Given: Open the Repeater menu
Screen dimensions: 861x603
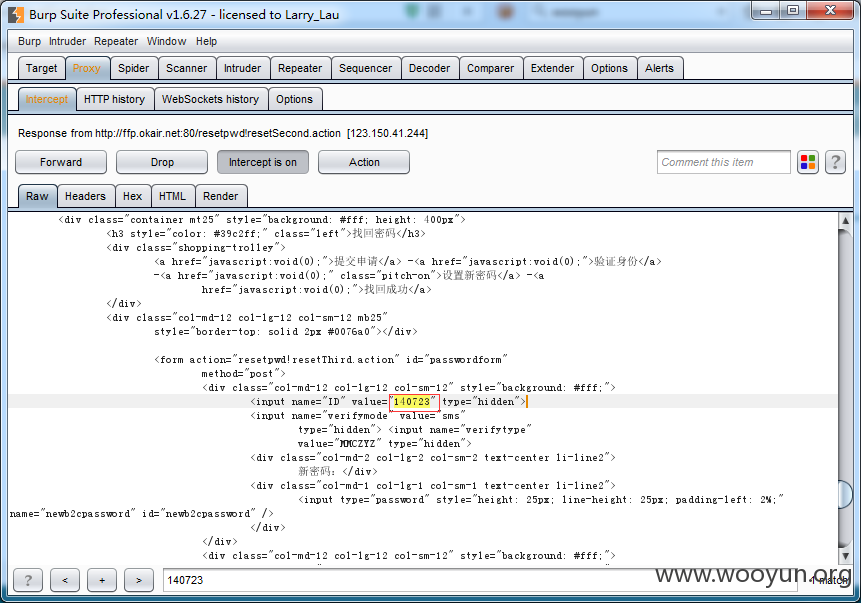Looking at the screenshot, I should click(116, 41).
